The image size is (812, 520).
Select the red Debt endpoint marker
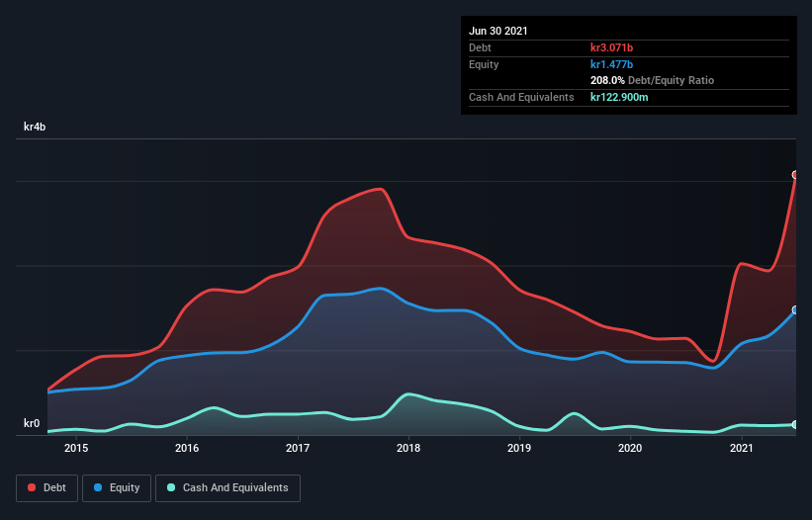(795, 175)
